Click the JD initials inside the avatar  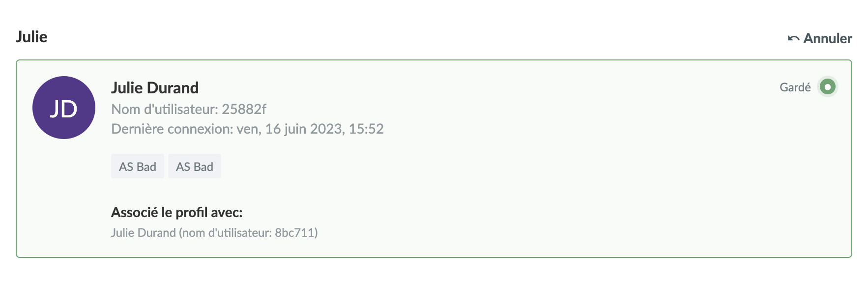tap(64, 109)
